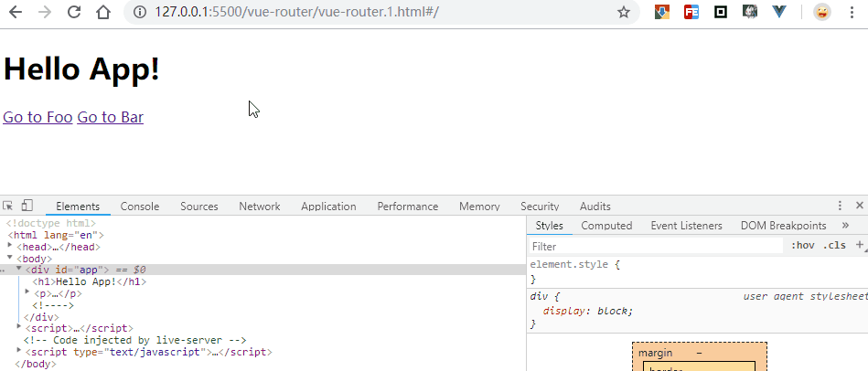Image resolution: width=868 pixels, height=371 pixels.
Task: Click the browser back arrow
Action: coord(15,12)
